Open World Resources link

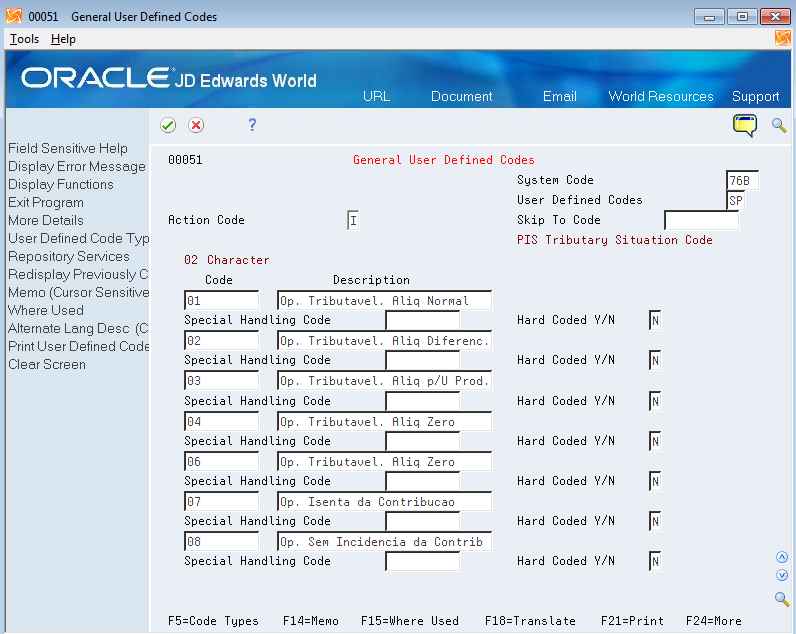pos(661,96)
